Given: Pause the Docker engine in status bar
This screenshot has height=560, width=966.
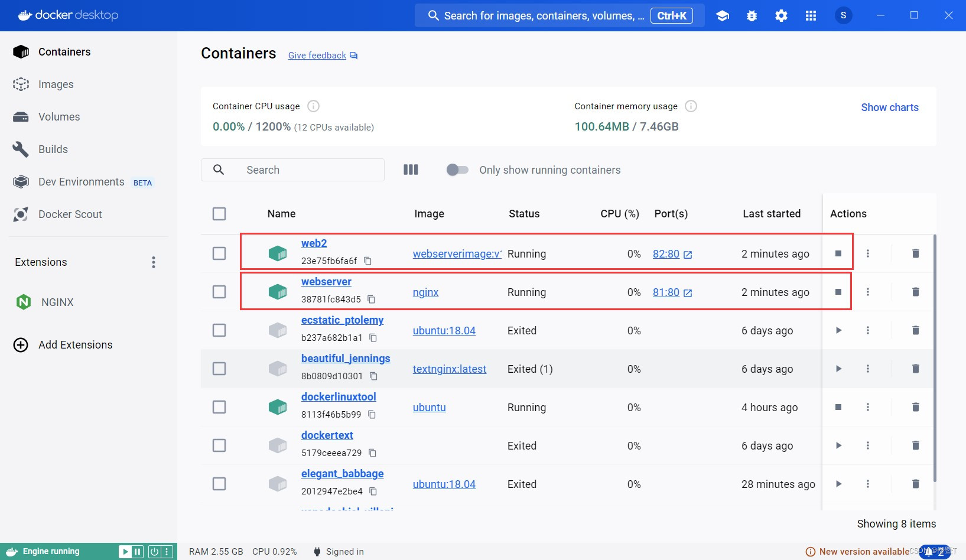Looking at the screenshot, I should (138, 552).
